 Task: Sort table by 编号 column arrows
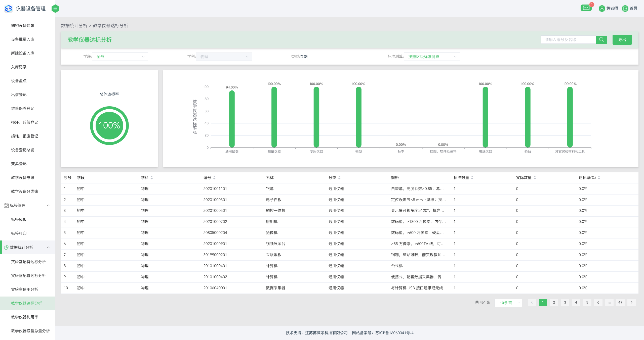click(x=214, y=178)
